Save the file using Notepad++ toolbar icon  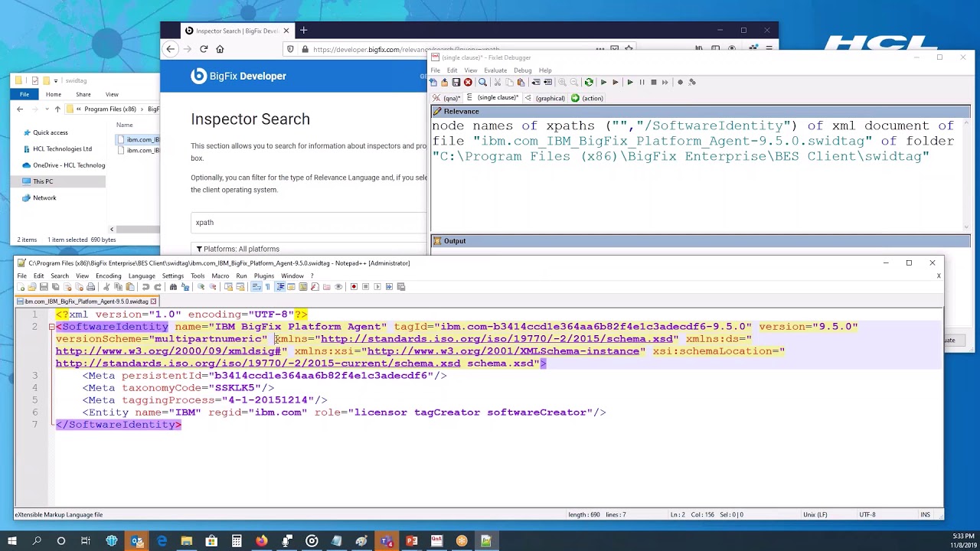click(44, 287)
